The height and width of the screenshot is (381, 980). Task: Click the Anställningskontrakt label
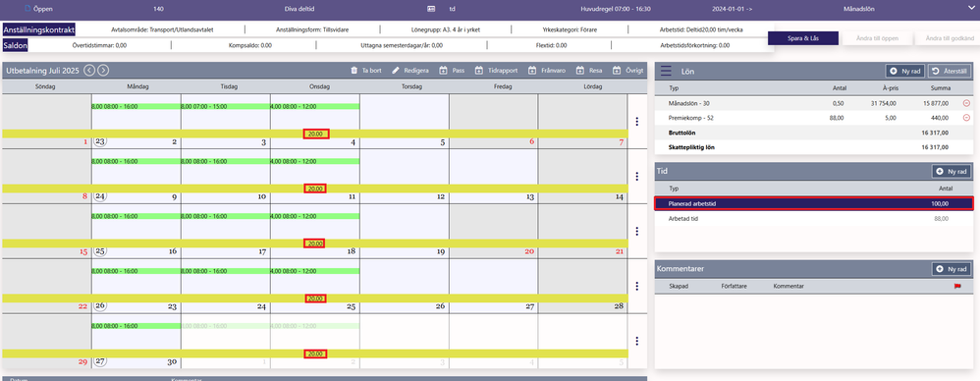click(x=39, y=30)
